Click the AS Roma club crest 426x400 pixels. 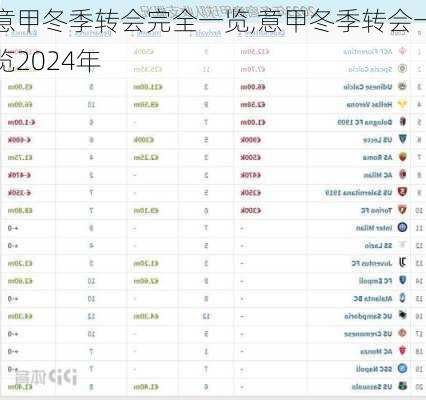[403, 157]
